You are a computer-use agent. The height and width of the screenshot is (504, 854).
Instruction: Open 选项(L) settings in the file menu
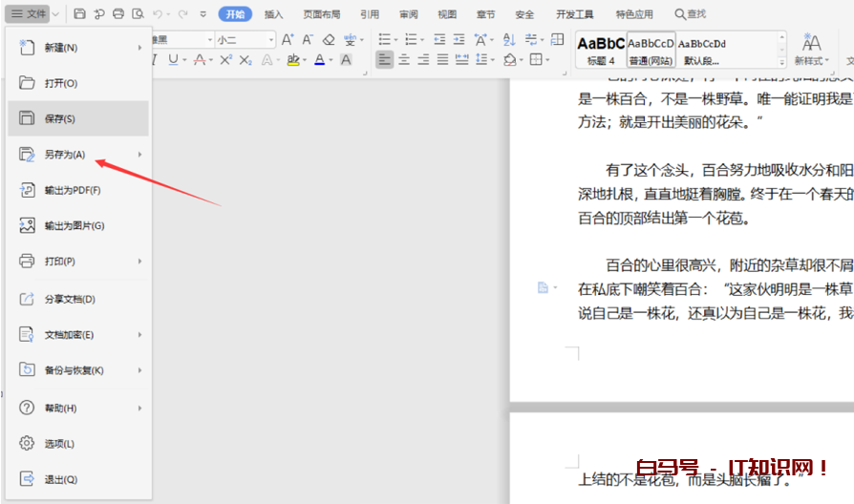[78, 444]
